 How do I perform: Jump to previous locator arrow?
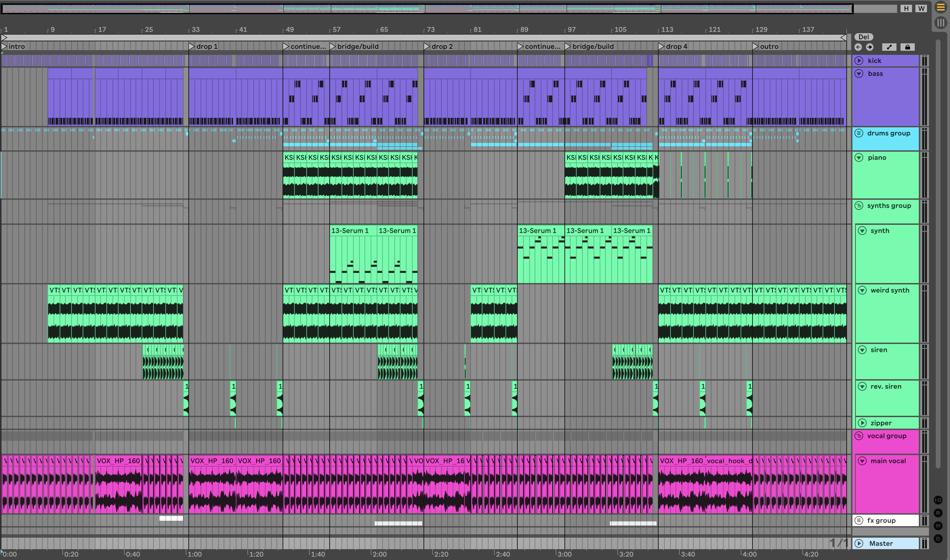point(858,47)
